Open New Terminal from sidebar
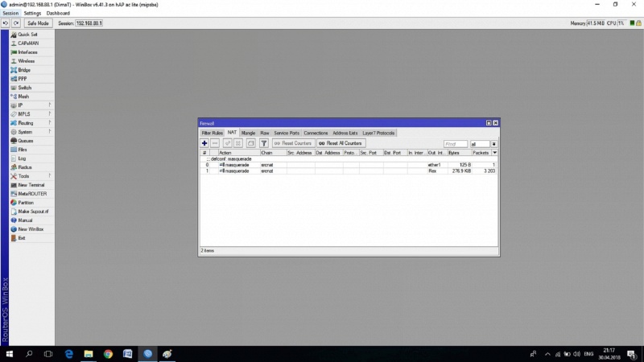This screenshot has width=644, height=362. click(x=31, y=185)
